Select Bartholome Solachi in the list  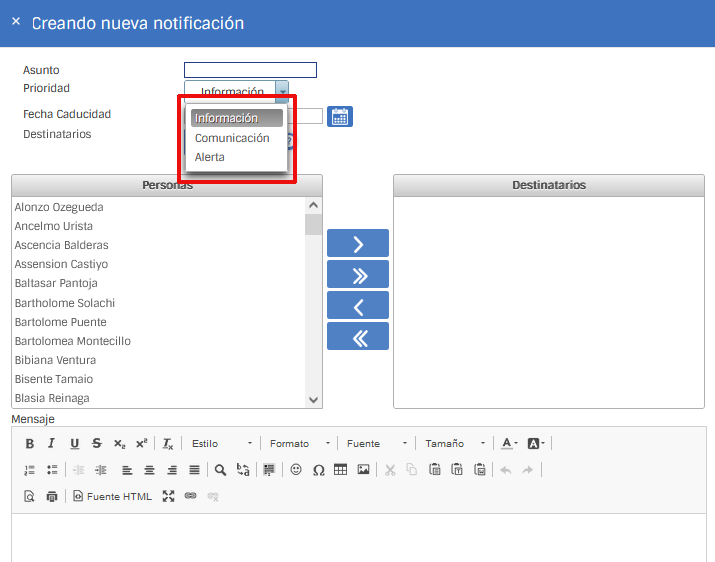(159, 303)
